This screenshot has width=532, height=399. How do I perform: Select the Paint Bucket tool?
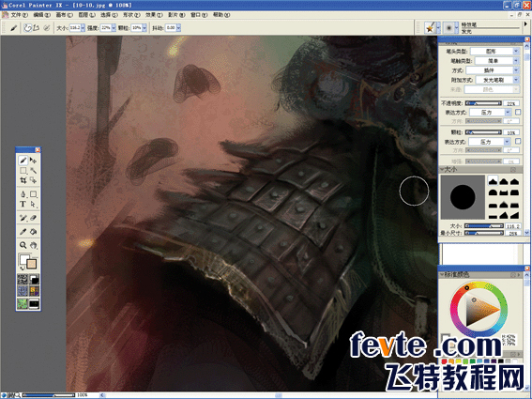tap(33, 232)
